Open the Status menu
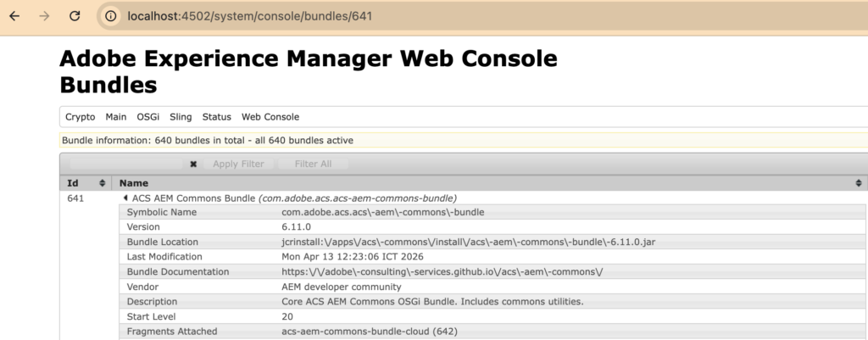Screen dimensions: 868x340 click(216, 117)
